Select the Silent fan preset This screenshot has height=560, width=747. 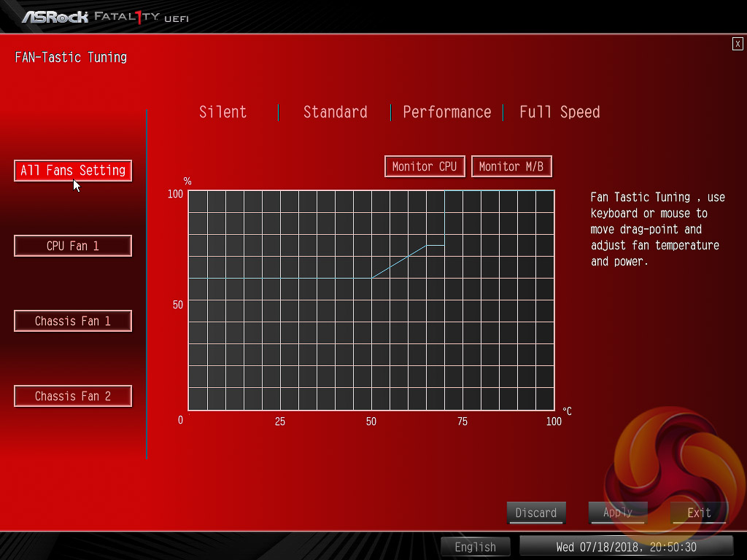[223, 112]
